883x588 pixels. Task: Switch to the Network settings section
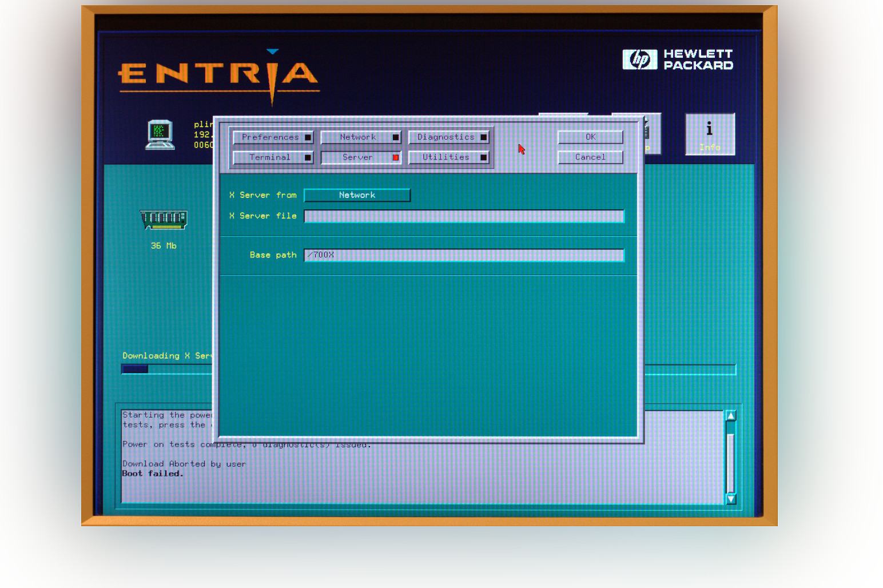(x=358, y=137)
